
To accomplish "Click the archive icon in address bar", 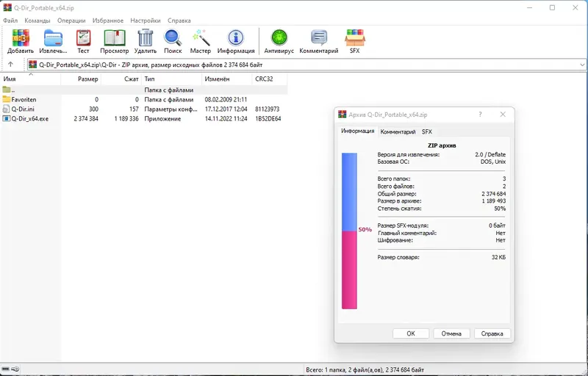I will click(x=32, y=65).
